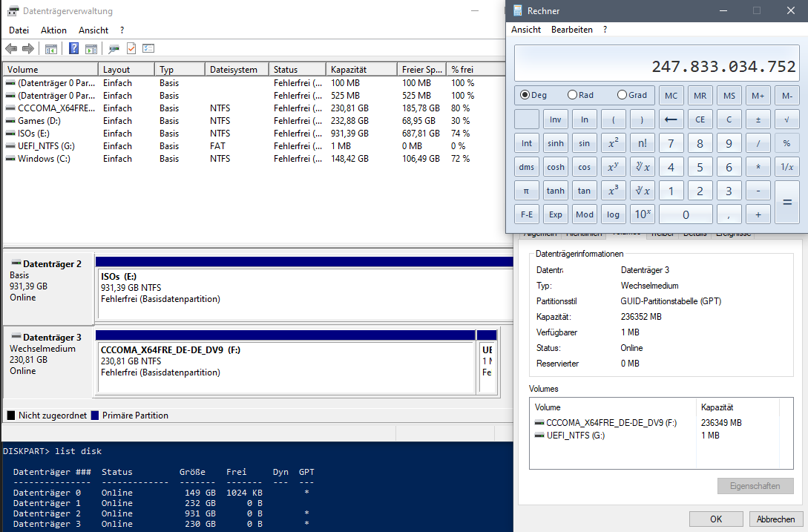Toggle the action pane toolbar icon

coord(91,49)
